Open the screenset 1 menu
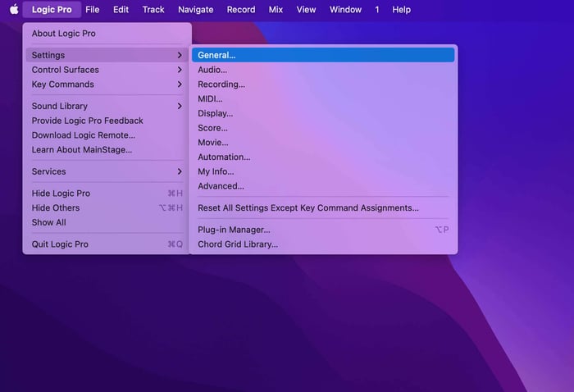 [x=376, y=10]
